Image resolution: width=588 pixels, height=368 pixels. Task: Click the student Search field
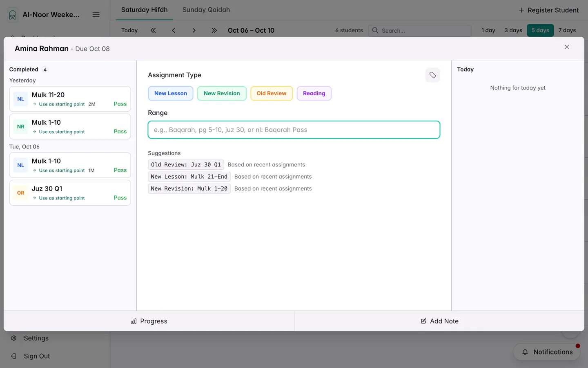point(420,31)
